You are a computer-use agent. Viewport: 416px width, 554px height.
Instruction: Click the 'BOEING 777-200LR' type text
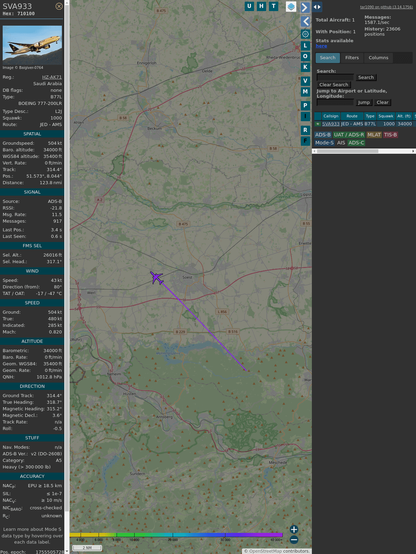(40, 104)
